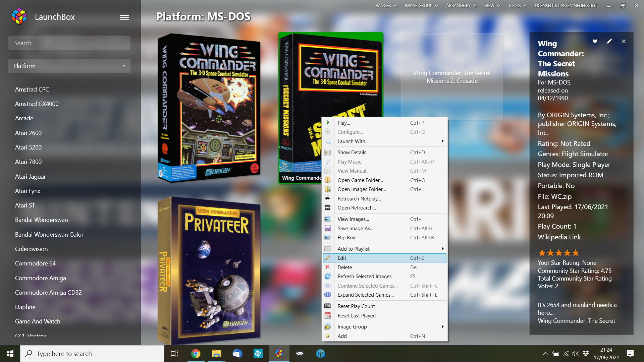644x362 pixels.
Task: Select the Privateer box art thumbnail
Action: (209, 270)
